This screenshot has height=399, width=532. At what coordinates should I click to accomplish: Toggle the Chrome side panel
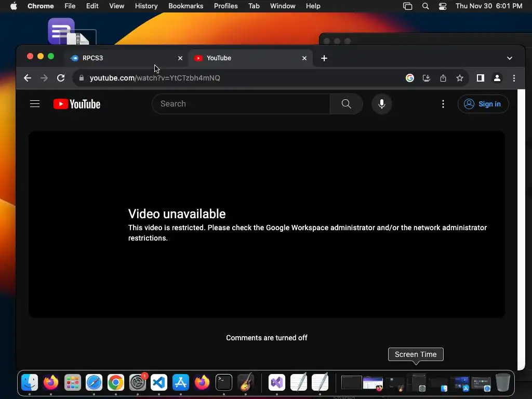[481, 78]
